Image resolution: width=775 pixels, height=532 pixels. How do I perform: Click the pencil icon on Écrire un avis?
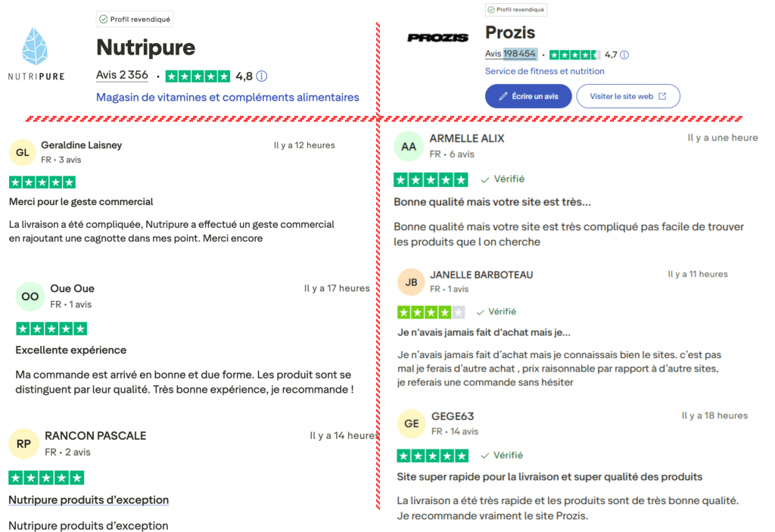(503, 96)
